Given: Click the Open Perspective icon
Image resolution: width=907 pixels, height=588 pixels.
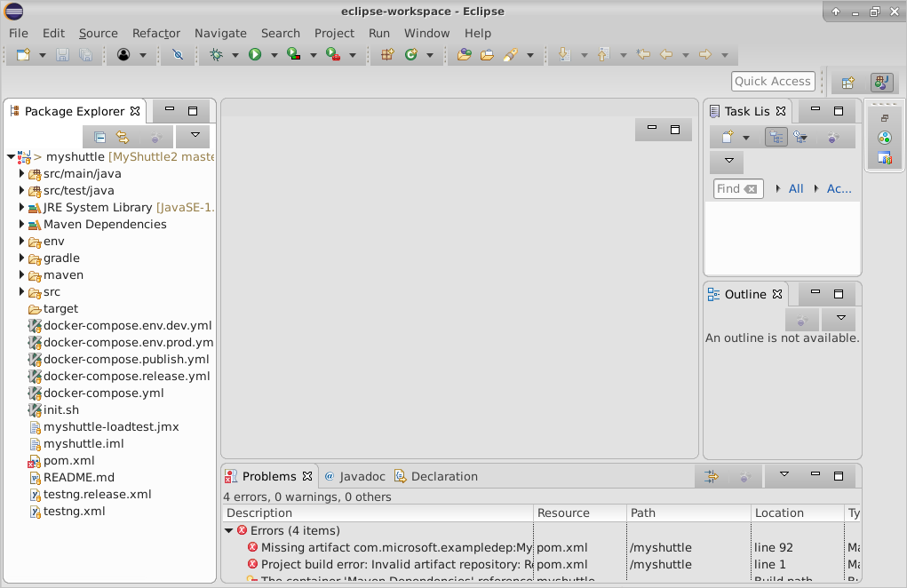Looking at the screenshot, I should 847,83.
